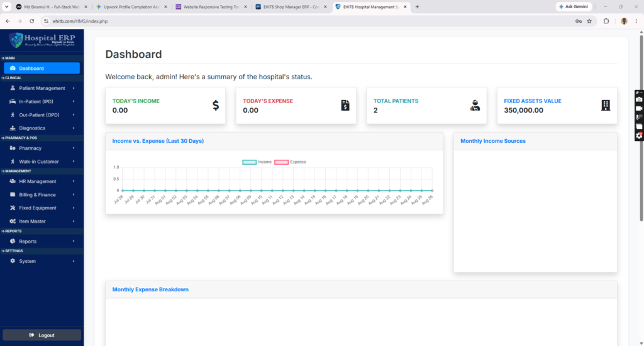Open the browser extensions puzzle icon
The image size is (644, 346).
pyautogui.click(x=606, y=21)
